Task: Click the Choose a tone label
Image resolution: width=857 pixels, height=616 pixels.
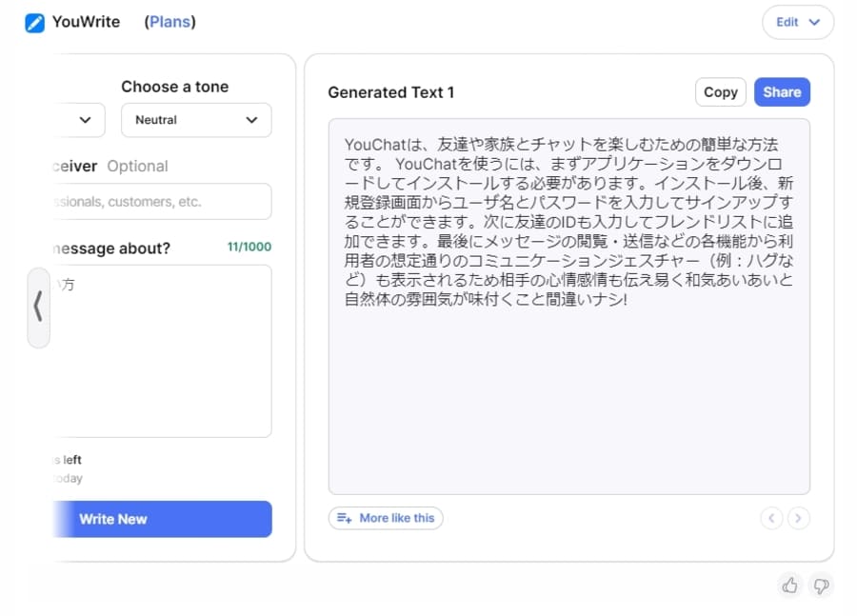Action: click(175, 87)
